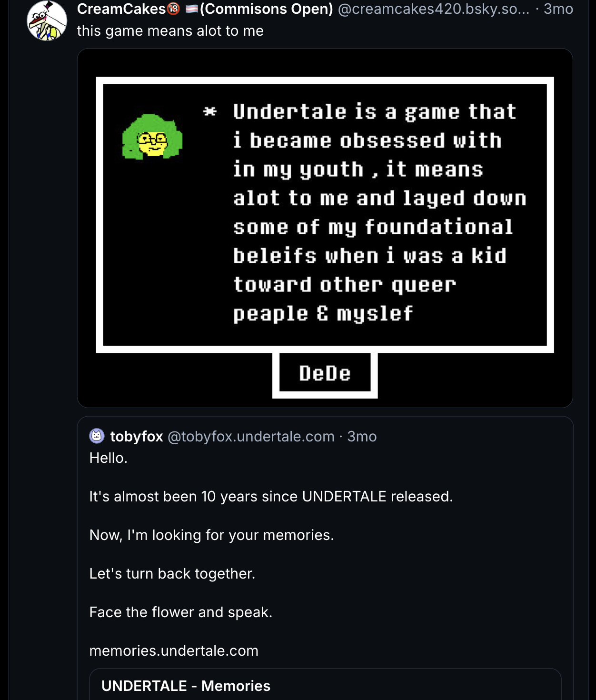This screenshot has width=596, height=700.
Task: Click the "almost been 10 years" sentence
Action: point(271,497)
